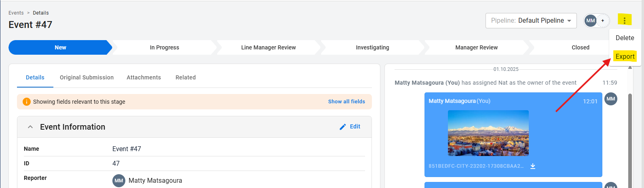
Task: Select Export from the options menu
Action: (x=625, y=57)
